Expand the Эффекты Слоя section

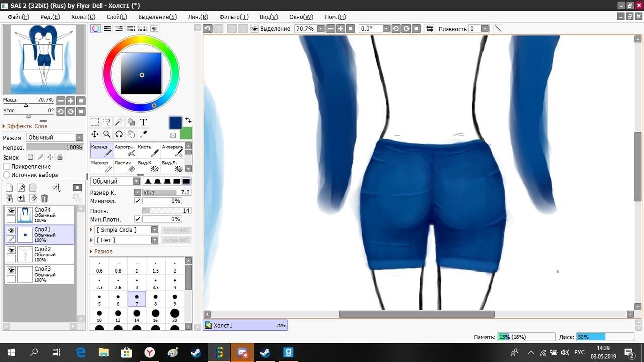[x=4, y=126]
